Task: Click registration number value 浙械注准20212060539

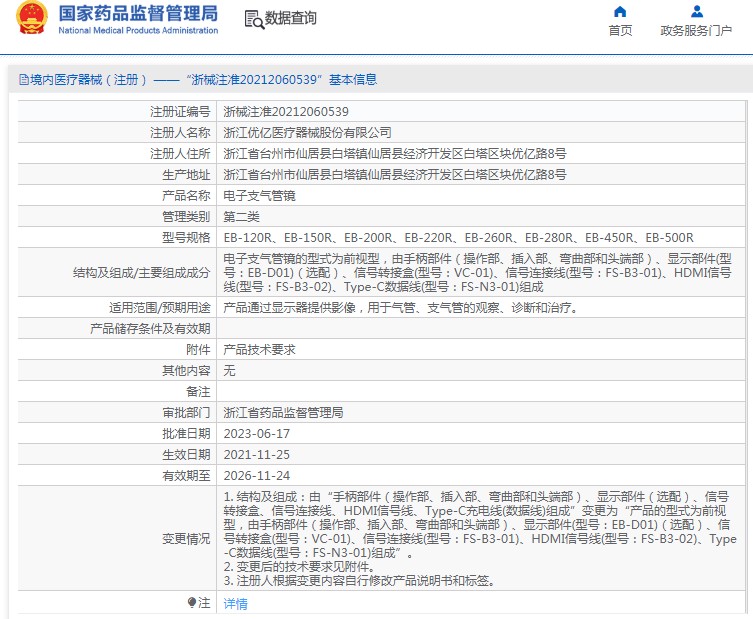Action: coord(286,111)
